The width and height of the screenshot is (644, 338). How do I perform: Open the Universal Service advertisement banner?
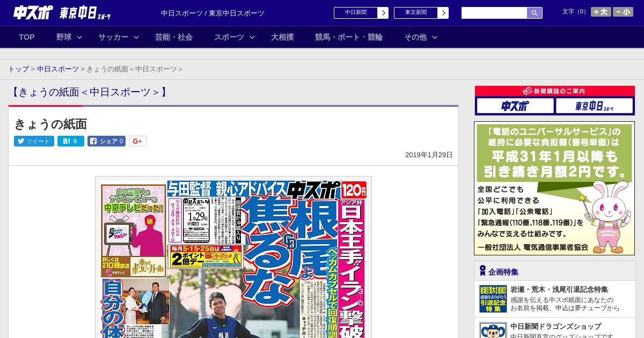click(x=554, y=188)
